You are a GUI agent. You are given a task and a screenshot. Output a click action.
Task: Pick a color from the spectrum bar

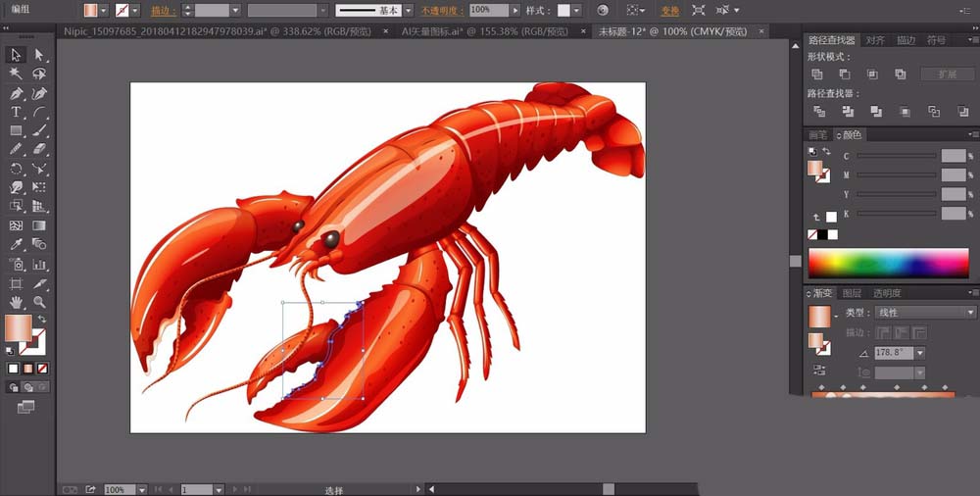click(x=887, y=263)
